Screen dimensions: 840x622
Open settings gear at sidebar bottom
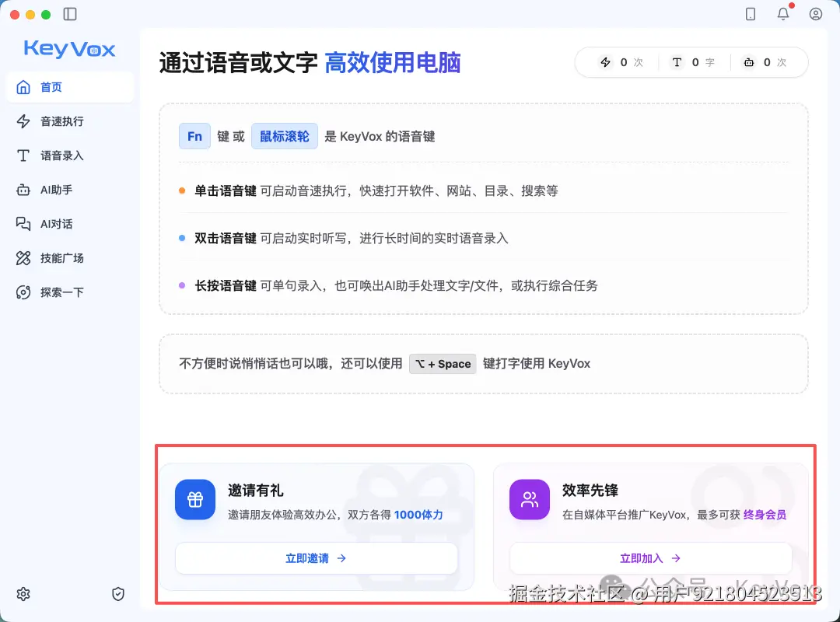point(23,594)
